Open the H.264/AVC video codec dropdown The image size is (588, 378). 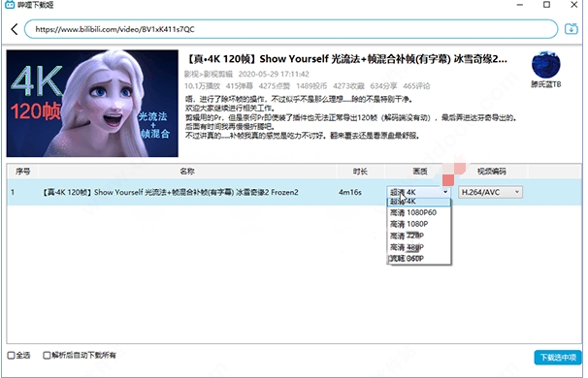(490, 192)
